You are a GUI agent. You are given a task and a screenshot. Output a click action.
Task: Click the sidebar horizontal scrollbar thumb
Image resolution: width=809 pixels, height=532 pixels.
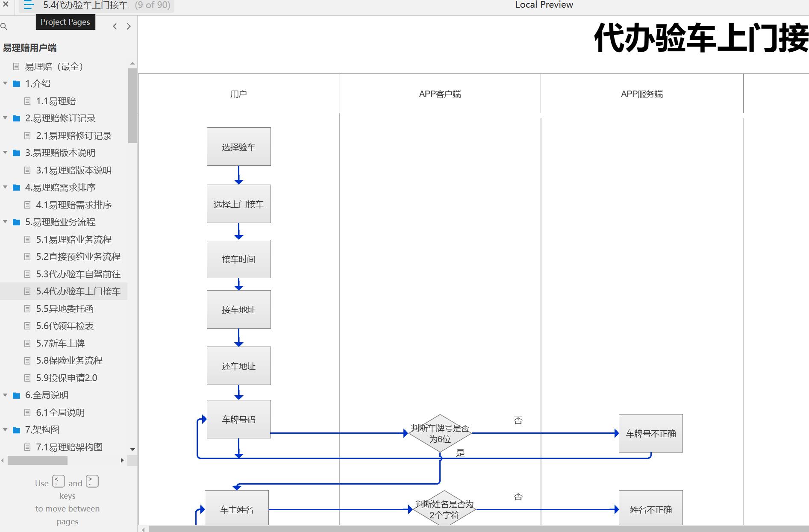click(x=38, y=461)
